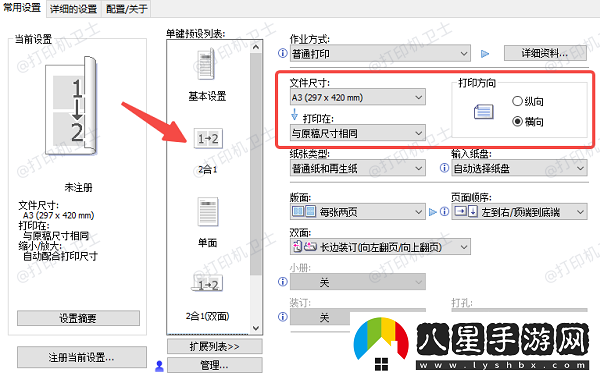Viewport: 600px width, 376px height.
Task: Pick the 2合1(双面) preset icon
Action: click(x=207, y=284)
